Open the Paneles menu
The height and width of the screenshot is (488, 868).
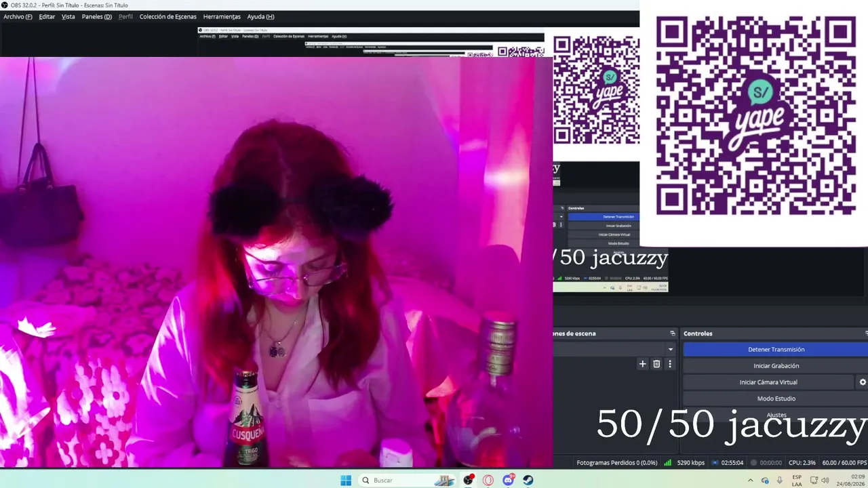coord(97,16)
